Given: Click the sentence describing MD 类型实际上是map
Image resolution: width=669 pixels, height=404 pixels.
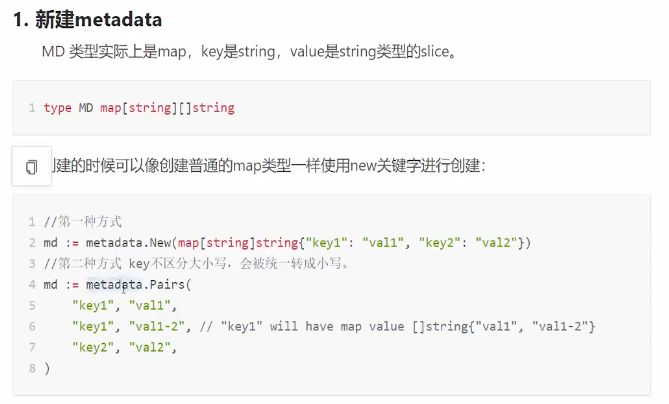Looking at the screenshot, I should tap(250, 52).
